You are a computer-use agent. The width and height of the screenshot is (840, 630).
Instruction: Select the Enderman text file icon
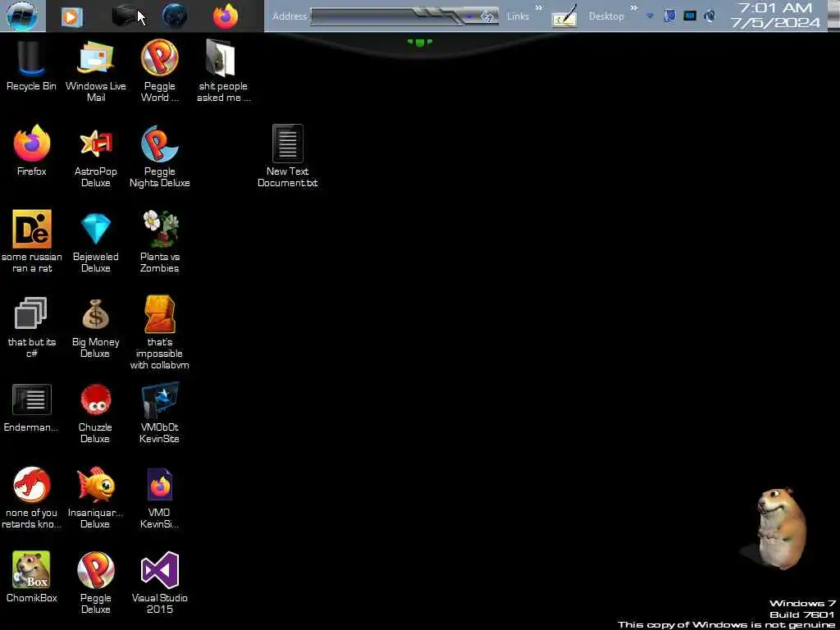pos(32,407)
